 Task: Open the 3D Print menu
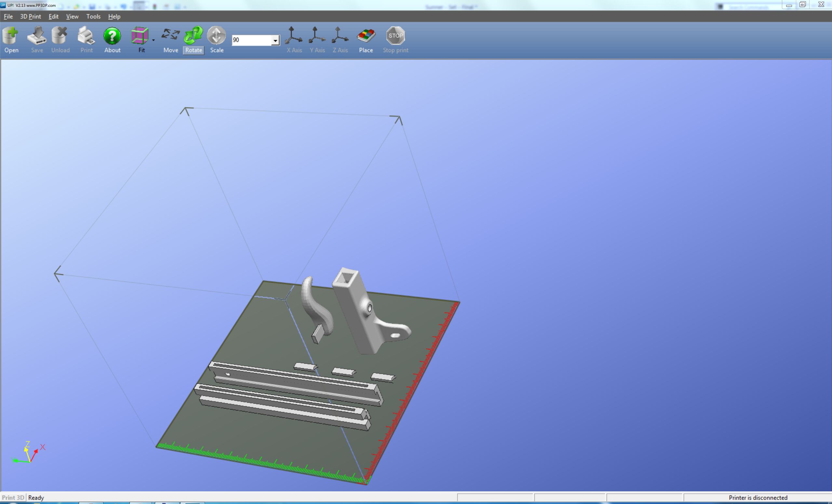[x=30, y=17]
